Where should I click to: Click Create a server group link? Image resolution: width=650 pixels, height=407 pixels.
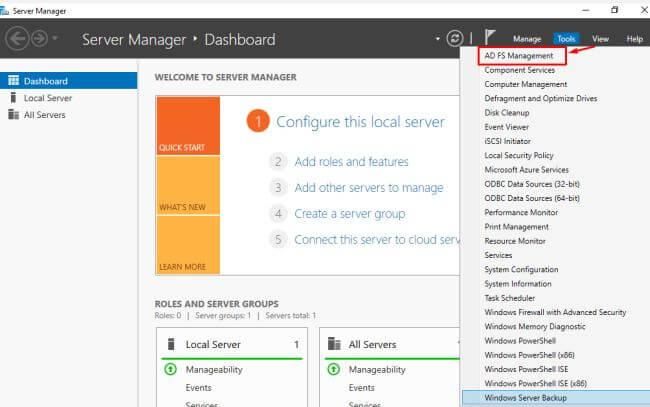(x=350, y=213)
